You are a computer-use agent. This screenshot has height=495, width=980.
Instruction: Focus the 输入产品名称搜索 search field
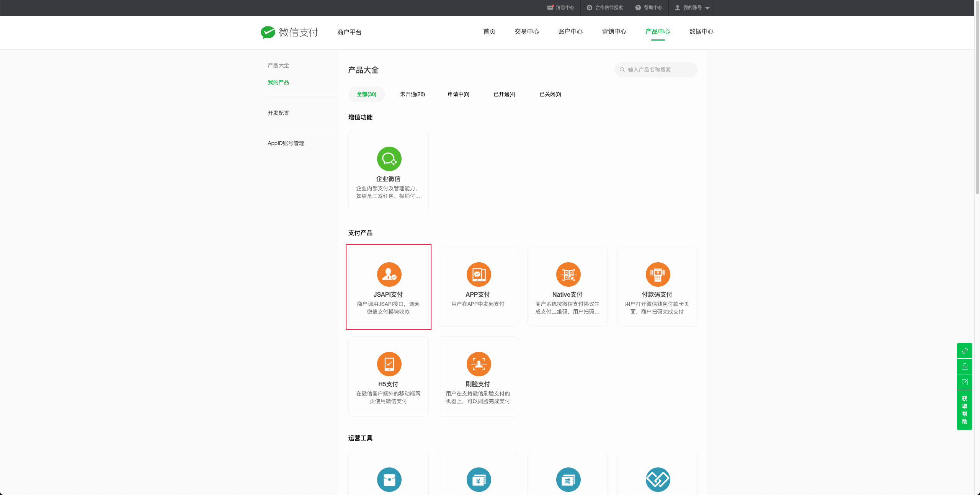[x=658, y=70]
